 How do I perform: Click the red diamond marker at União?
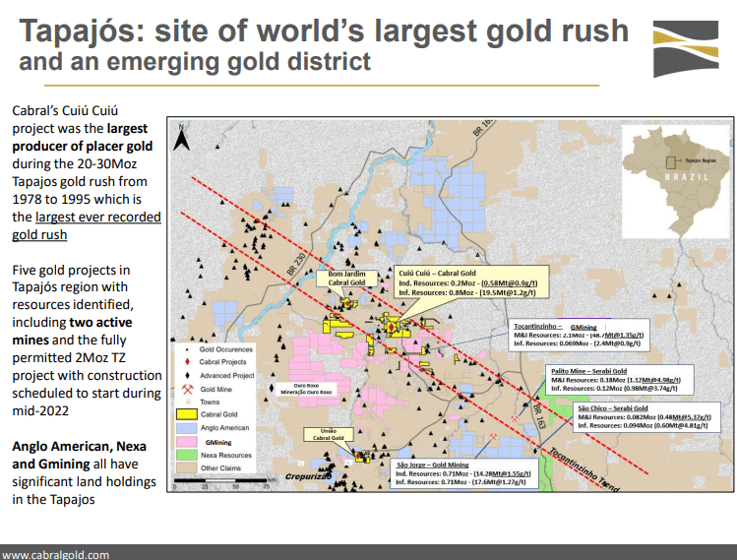358,455
